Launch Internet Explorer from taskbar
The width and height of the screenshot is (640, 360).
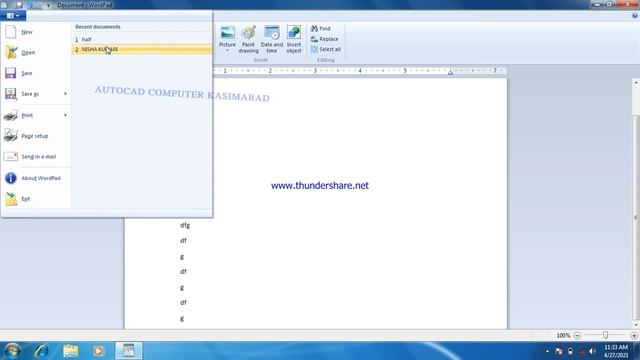point(42,351)
